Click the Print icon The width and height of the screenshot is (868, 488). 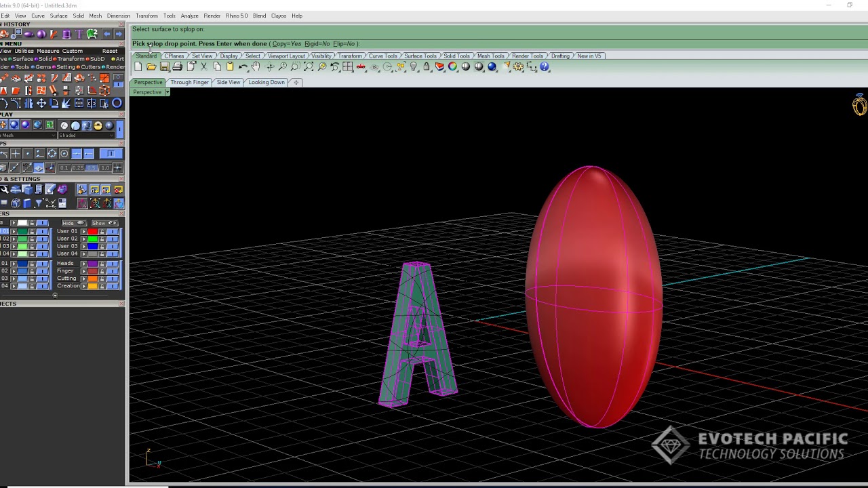pos(178,66)
